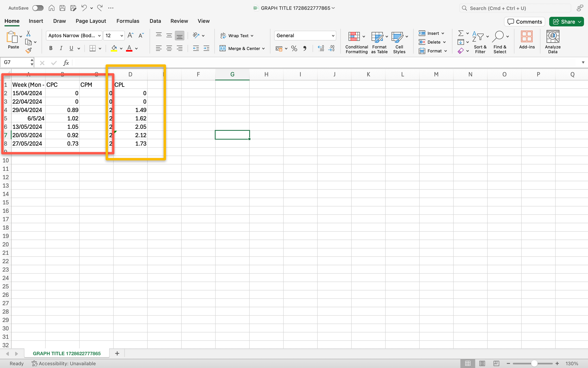Toggle Top Align

click(159, 36)
